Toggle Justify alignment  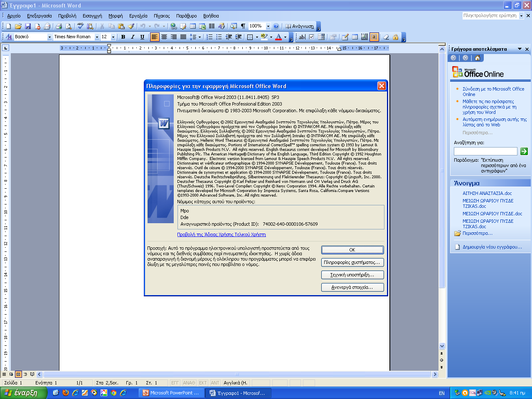pos(183,37)
